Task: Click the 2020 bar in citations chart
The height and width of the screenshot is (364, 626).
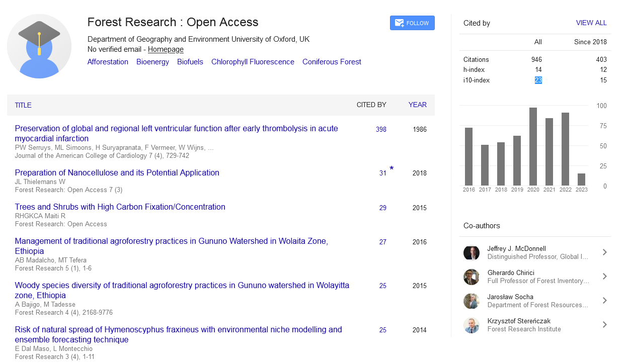Action: [533, 146]
